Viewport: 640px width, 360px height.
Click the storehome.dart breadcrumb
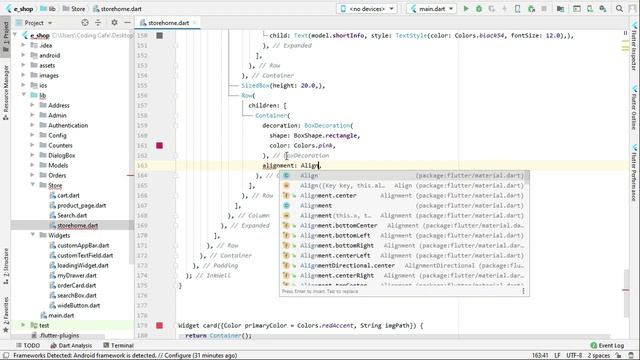click(x=117, y=9)
